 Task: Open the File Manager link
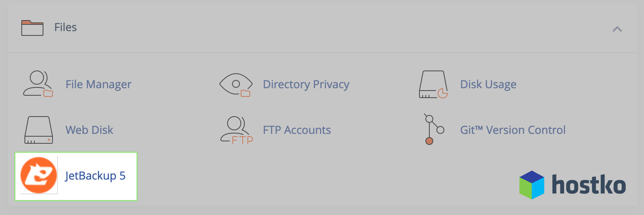[98, 85]
